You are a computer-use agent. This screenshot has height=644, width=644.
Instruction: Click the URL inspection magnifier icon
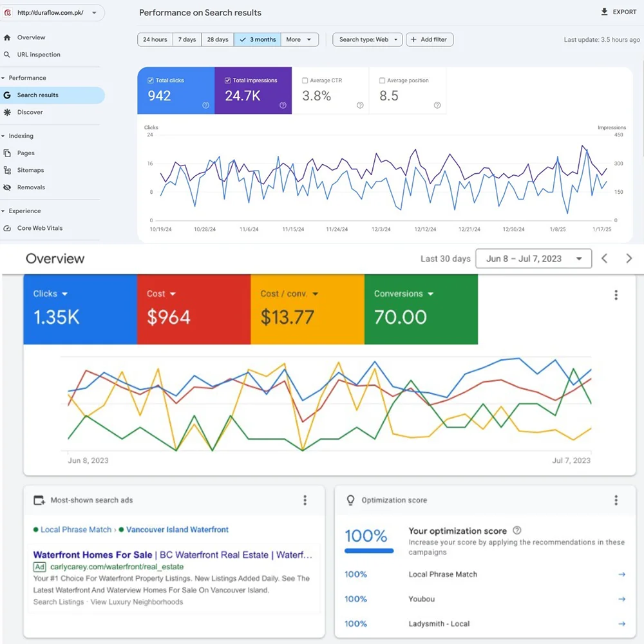tap(7, 55)
